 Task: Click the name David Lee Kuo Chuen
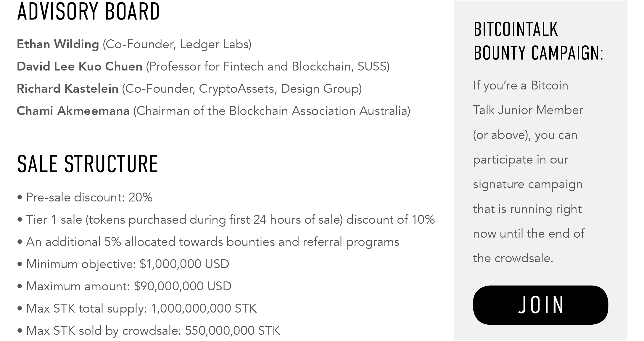pos(80,66)
